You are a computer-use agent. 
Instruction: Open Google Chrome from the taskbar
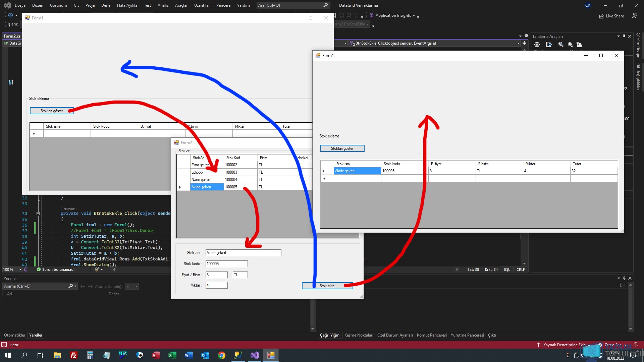222,355
